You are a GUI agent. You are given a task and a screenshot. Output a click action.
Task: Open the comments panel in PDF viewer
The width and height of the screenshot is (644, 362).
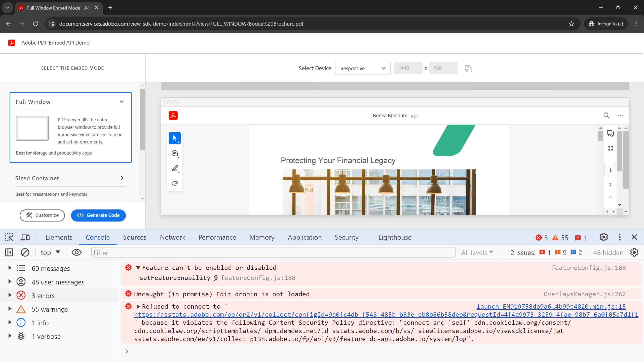[610, 133]
